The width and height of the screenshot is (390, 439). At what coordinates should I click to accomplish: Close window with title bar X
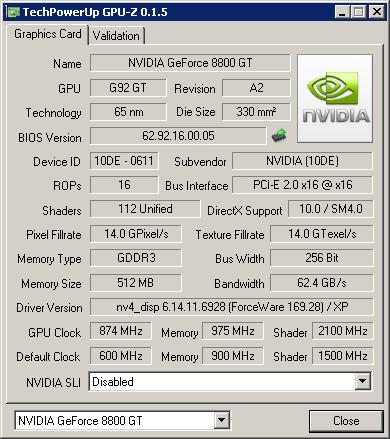point(377,12)
